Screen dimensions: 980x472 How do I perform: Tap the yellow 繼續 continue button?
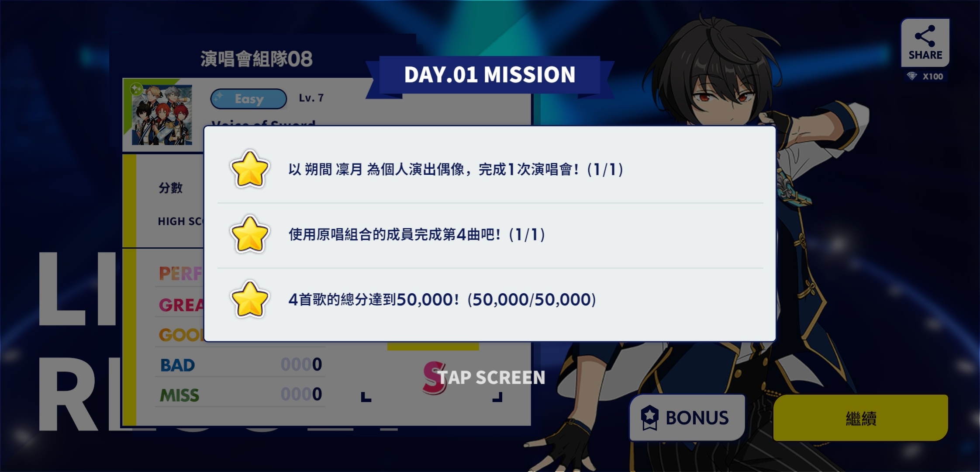860,418
